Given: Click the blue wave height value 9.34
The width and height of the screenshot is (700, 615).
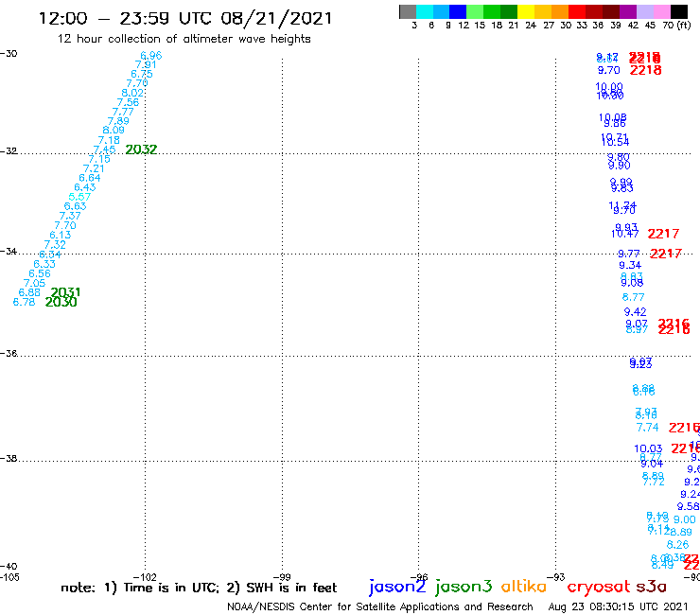Looking at the screenshot, I should [630, 265].
